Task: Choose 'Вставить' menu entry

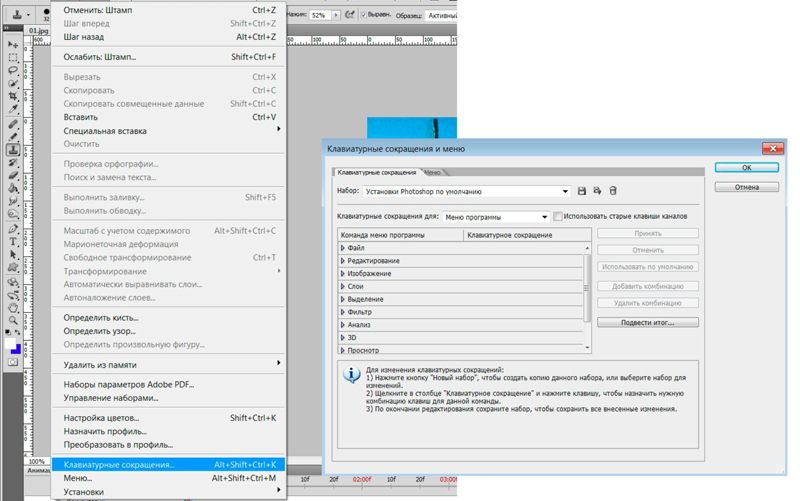Action: [x=169, y=117]
